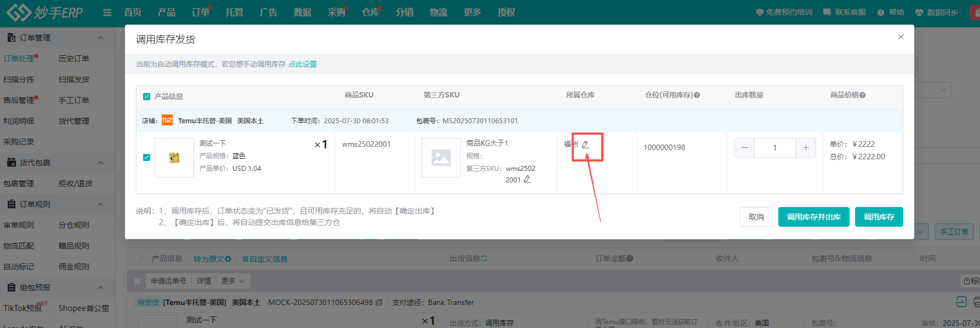Click the 点此设置 link

pyautogui.click(x=303, y=64)
